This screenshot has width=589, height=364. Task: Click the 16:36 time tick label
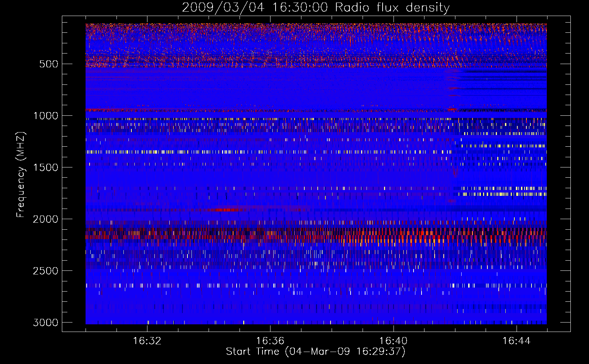pos(270,341)
